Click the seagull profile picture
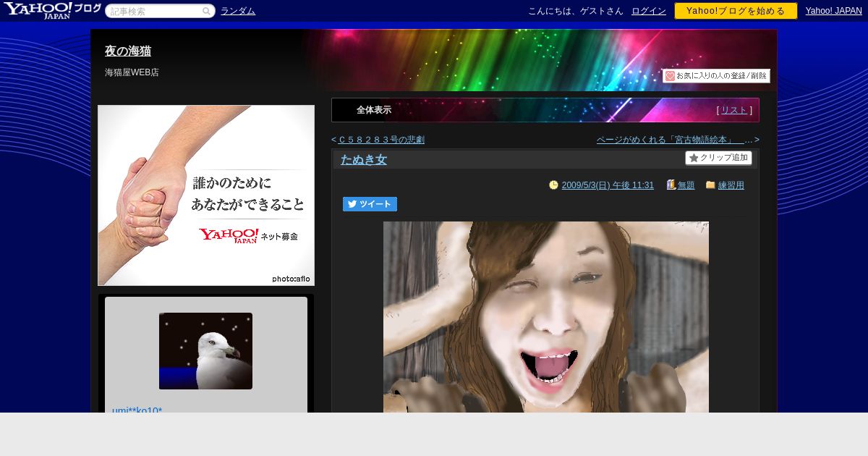Screen dimensions: 868x456 (205, 351)
